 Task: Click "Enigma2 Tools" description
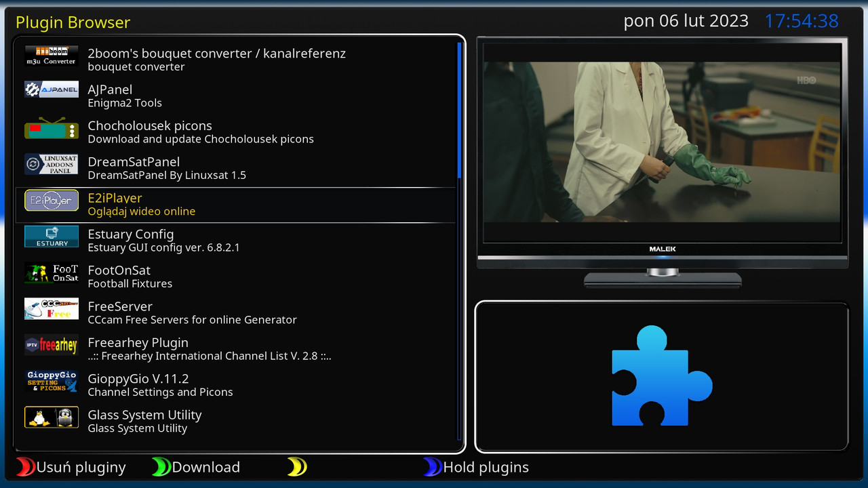[x=125, y=103]
